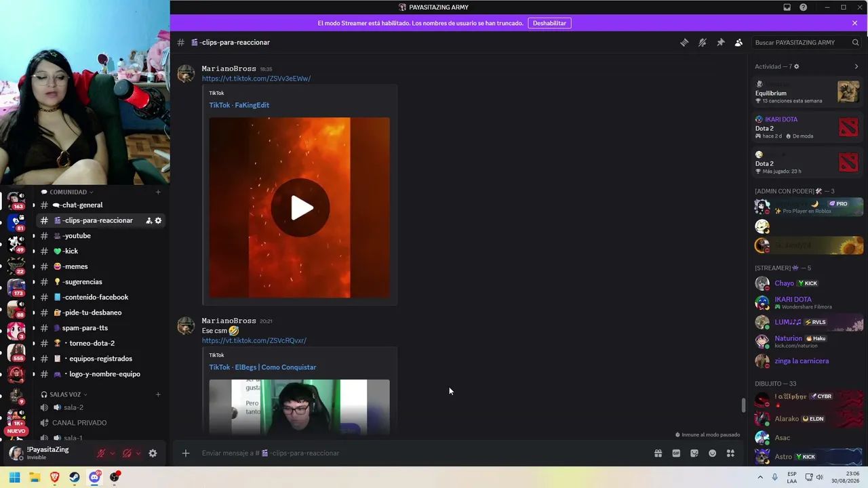Open Brave browser from taskbar
868x488 pixels.
[54, 477]
